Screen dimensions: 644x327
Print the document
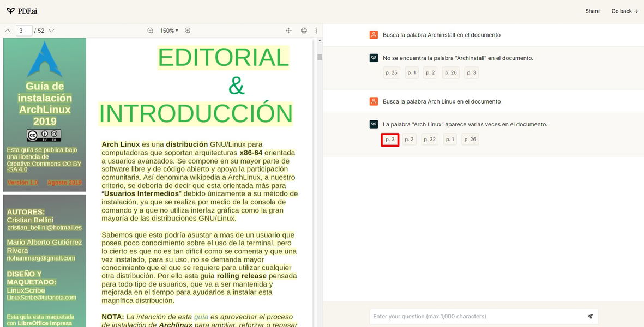coord(304,31)
